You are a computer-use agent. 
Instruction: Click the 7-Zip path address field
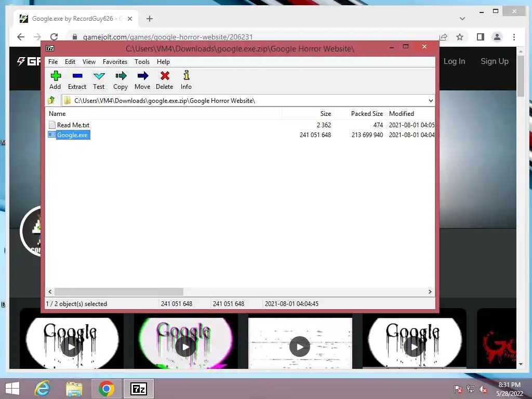pos(248,101)
